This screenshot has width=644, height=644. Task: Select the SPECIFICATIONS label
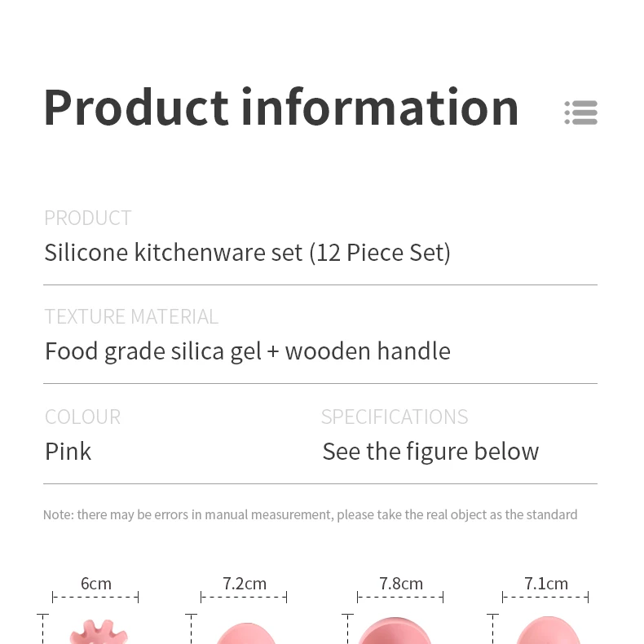pos(395,417)
